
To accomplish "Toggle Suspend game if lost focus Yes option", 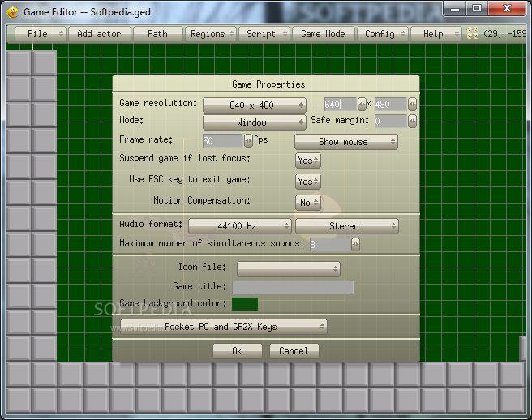I will [x=307, y=161].
